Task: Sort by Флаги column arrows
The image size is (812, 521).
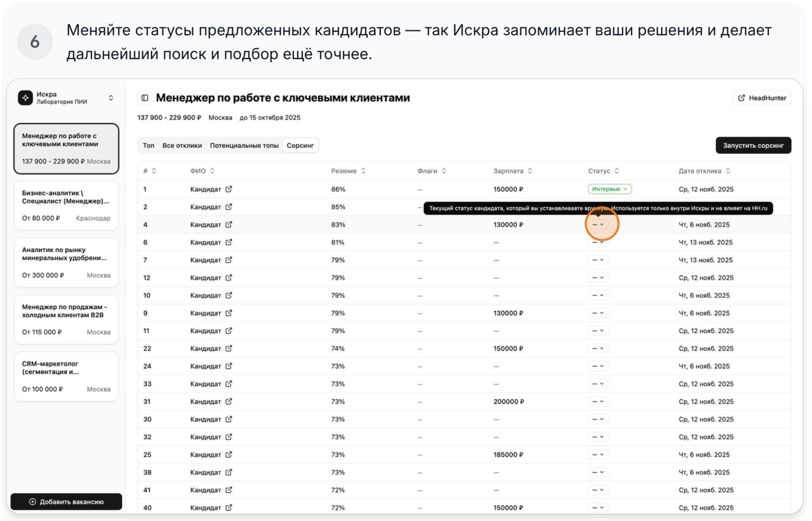Action: [x=444, y=171]
